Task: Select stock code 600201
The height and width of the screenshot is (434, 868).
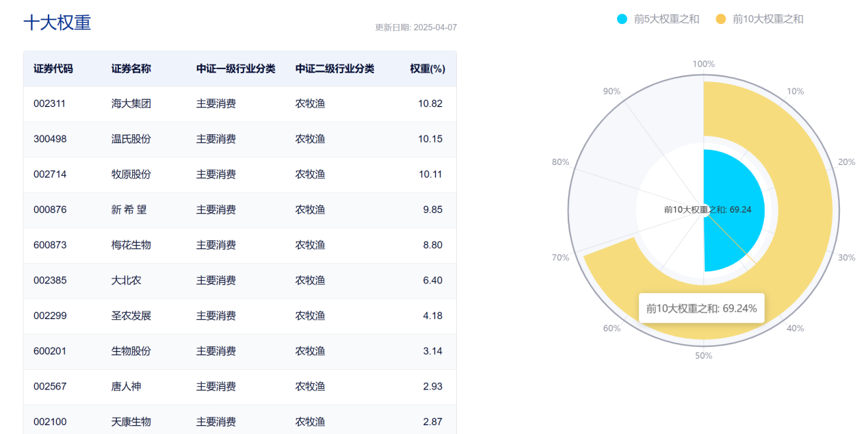Action: (50, 351)
